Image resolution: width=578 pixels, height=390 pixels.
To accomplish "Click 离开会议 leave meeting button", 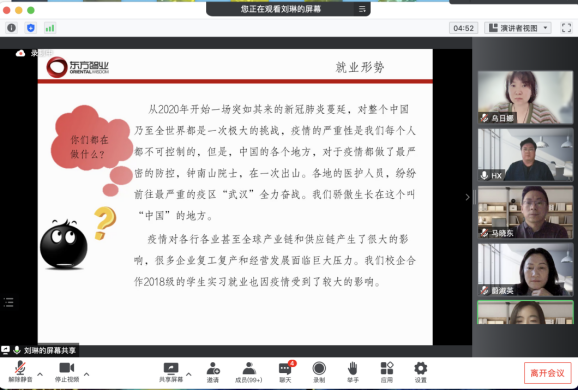I will [547, 373].
